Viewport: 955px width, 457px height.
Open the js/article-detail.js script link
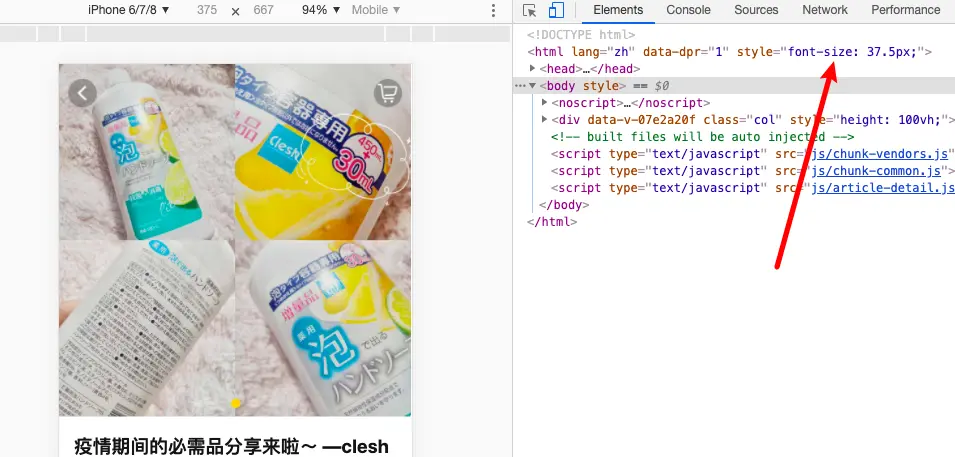(x=883, y=188)
